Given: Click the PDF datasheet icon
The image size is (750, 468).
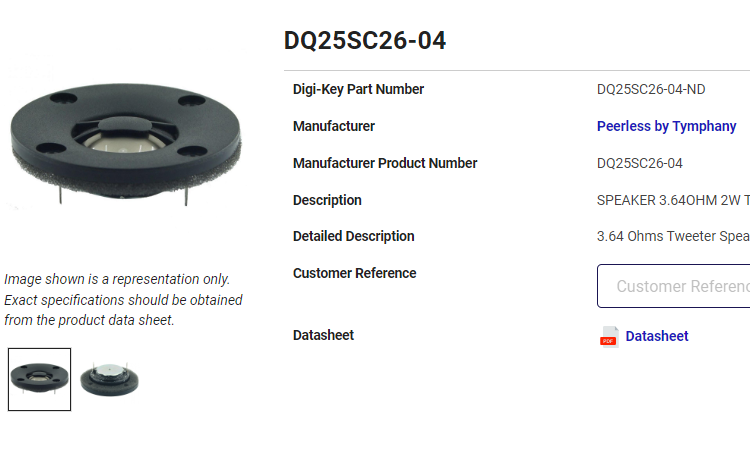Looking at the screenshot, I should (x=609, y=336).
